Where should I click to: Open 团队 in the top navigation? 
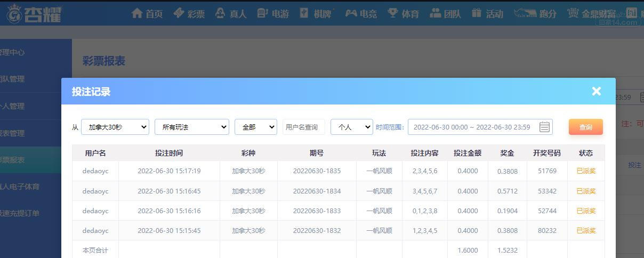click(x=452, y=14)
